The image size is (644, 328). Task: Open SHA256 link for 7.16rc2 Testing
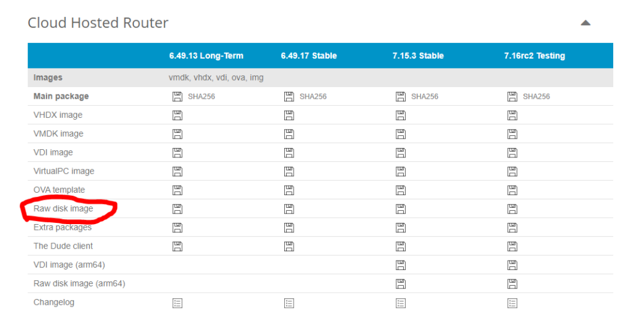(x=536, y=96)
